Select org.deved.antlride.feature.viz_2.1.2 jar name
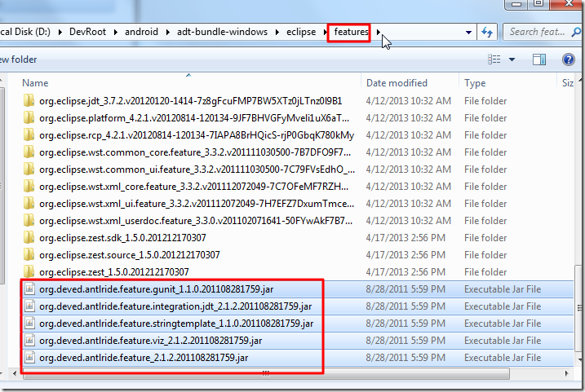Viewport: 585px width, 392px height. (x=151, y=341)
